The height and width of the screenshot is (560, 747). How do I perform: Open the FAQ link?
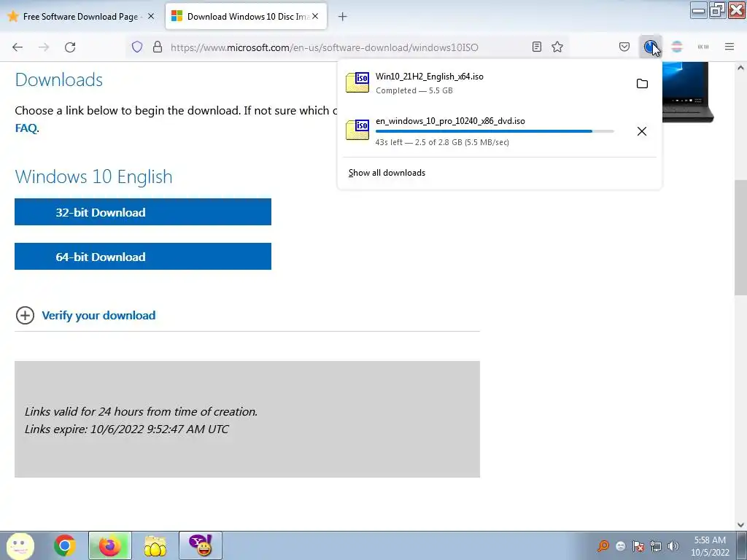click(x=26, y=128)
